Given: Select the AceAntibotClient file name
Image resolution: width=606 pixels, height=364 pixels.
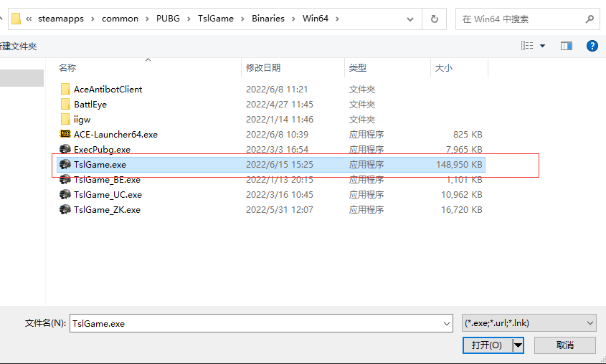Looking at the screenshot, I should pos(108,89).
